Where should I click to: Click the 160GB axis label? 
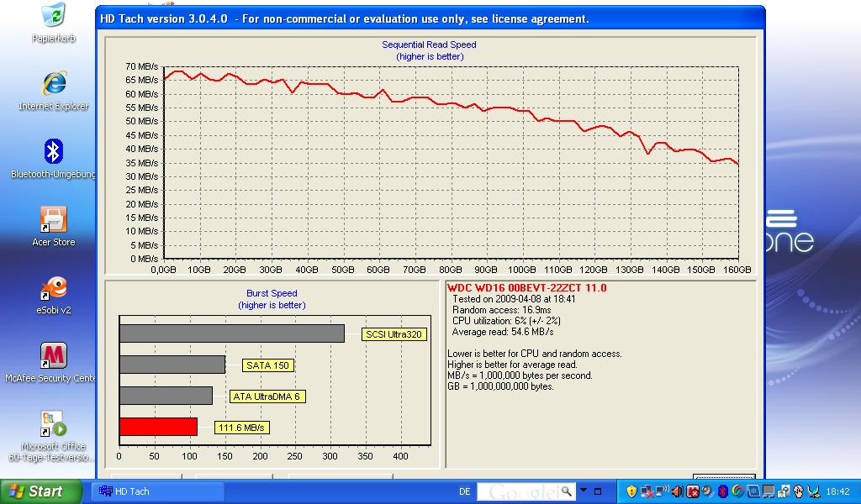point(737,270)
